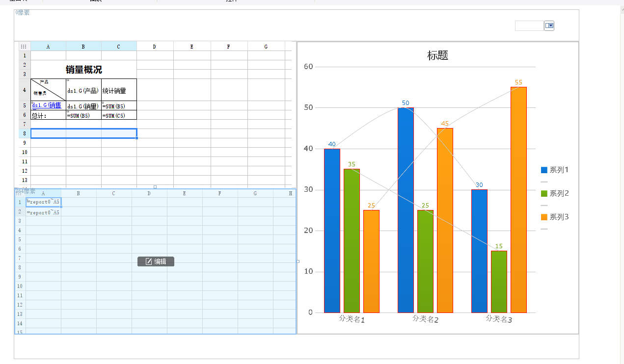Select row 8 header in 销量概况 sheet
Image resolution: width=624 pixels, height=364 pixels.
coord(25,133)
